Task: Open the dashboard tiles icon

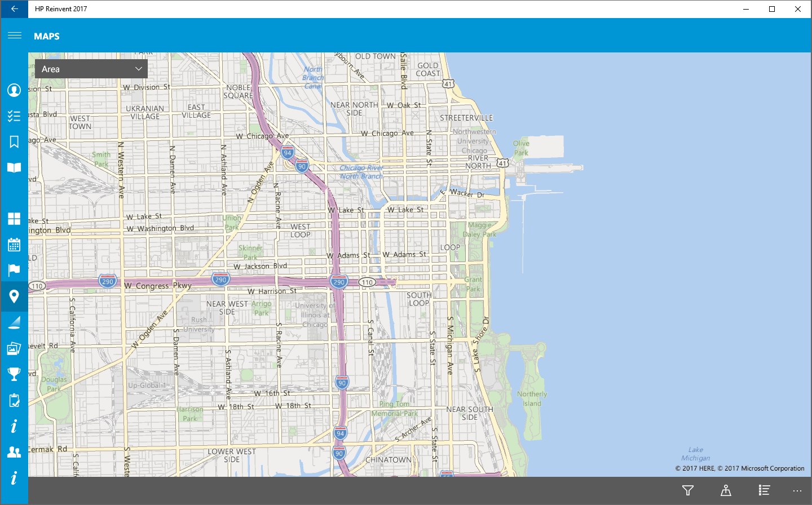Action: coord(14,219)
